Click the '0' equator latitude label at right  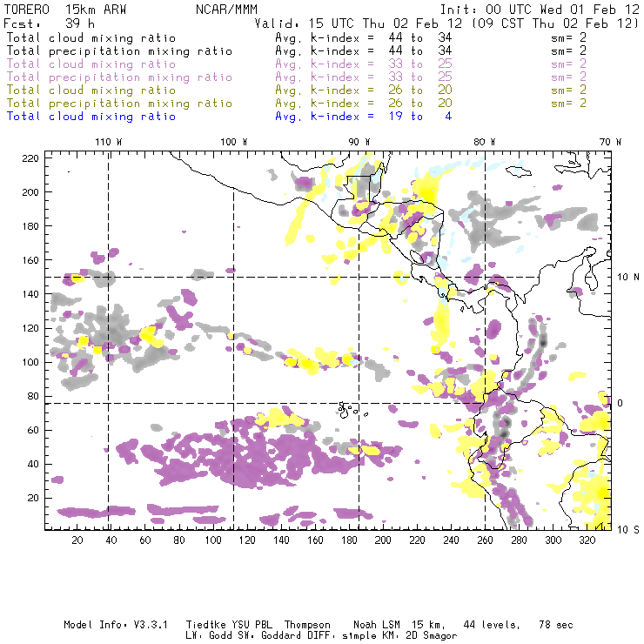click(x=621, y=403)
